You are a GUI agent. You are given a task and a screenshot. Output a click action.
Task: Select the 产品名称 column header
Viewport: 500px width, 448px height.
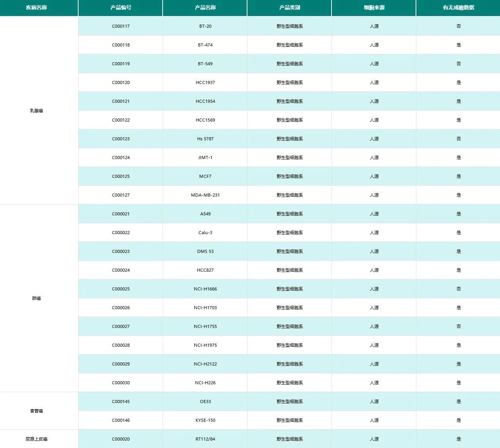(205, 7)
